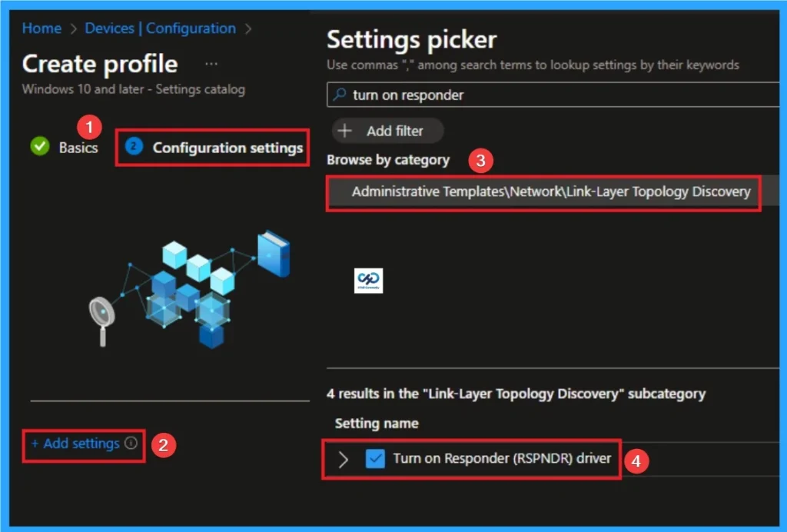Click inside the turn on responder search field
The width and height of the screenshot is (787, 532).
[461, 95]
